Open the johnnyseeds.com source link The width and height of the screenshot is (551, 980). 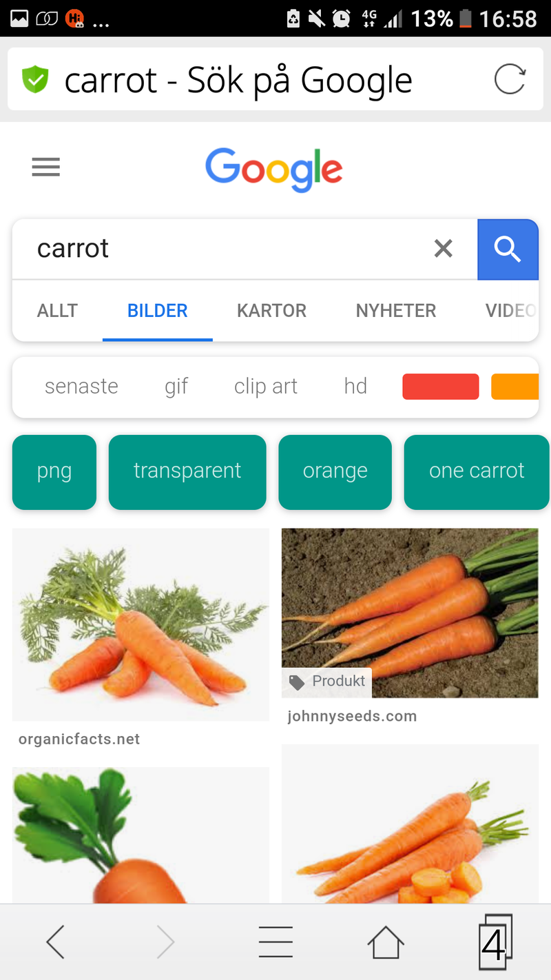pos(352,716)
